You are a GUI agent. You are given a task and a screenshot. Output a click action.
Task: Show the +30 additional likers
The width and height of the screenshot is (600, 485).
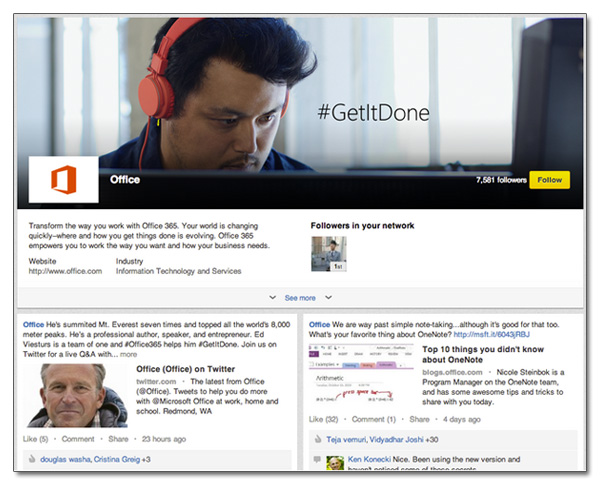432,439
